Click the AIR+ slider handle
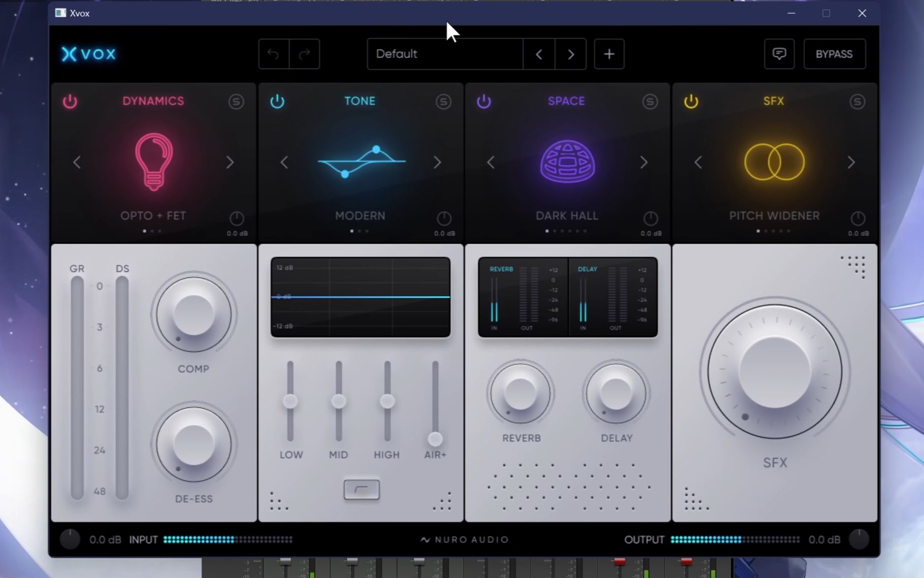The image size is (924, 578). (x=435, y=439)
